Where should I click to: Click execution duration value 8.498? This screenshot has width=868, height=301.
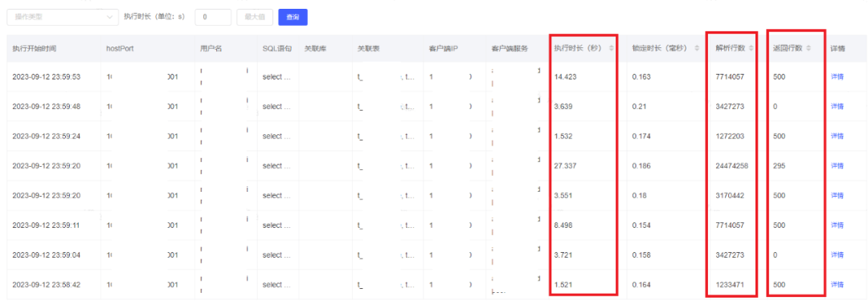pyautogui.click(x=563, y=226)
